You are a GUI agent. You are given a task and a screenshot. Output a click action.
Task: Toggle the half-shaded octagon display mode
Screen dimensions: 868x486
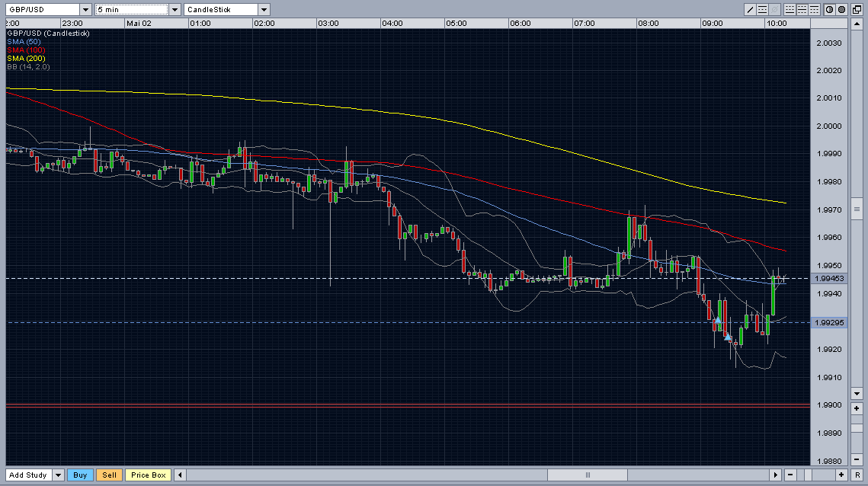tap(829, 9)
